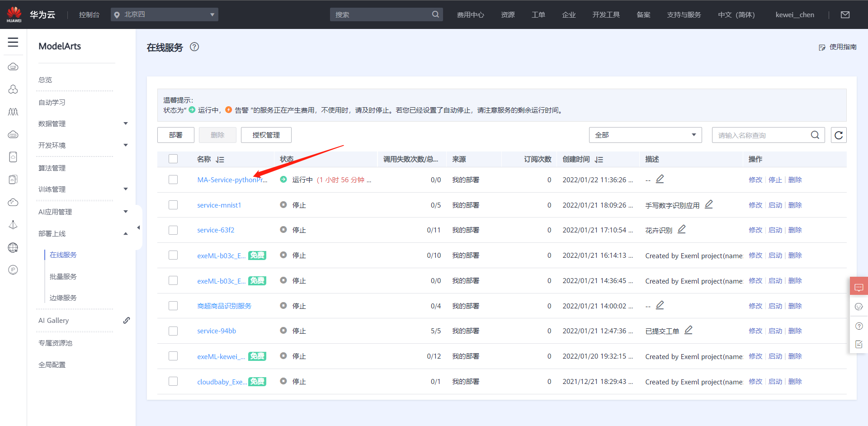Check the exeML-kewei row checkbox
This screenshot has height=426, width=868.
point(173,356)
